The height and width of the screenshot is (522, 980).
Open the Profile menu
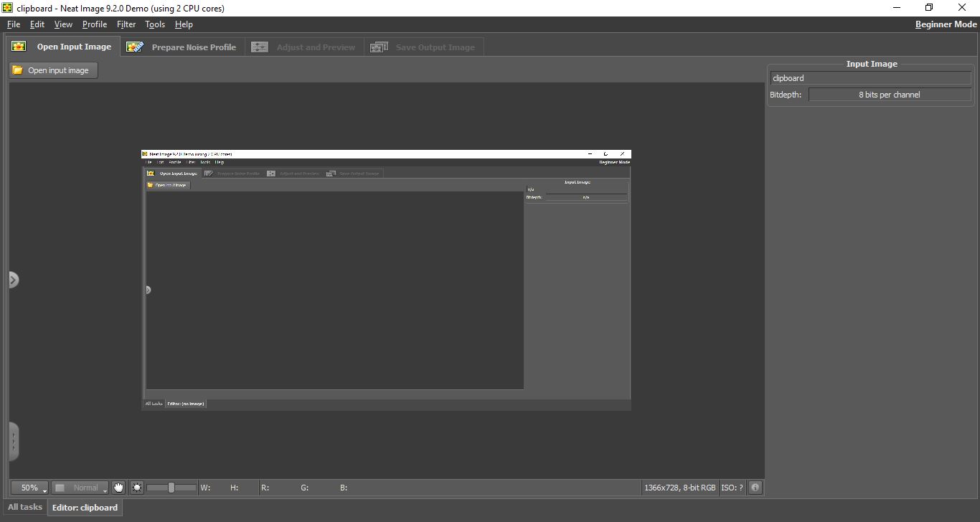click(95, 24)
